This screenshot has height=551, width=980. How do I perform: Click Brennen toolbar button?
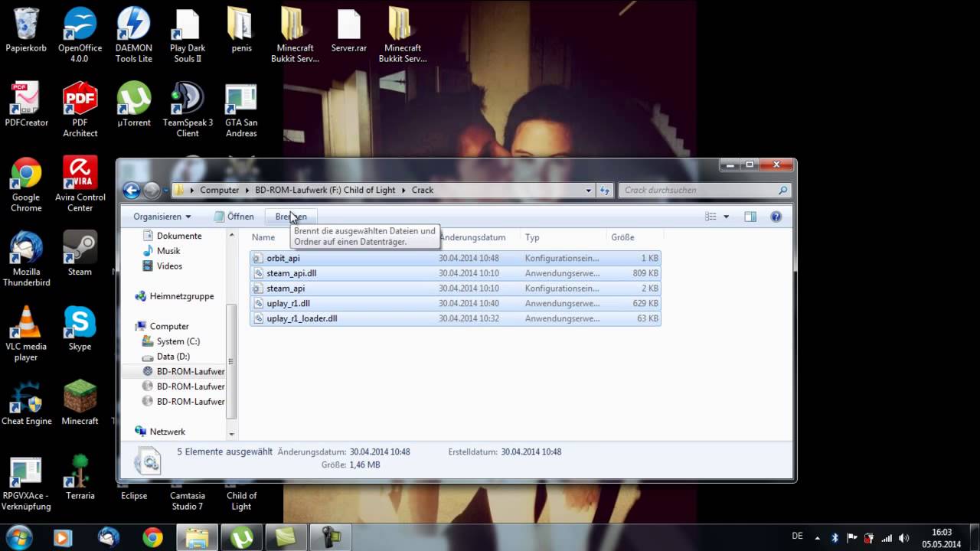point(291,217)
